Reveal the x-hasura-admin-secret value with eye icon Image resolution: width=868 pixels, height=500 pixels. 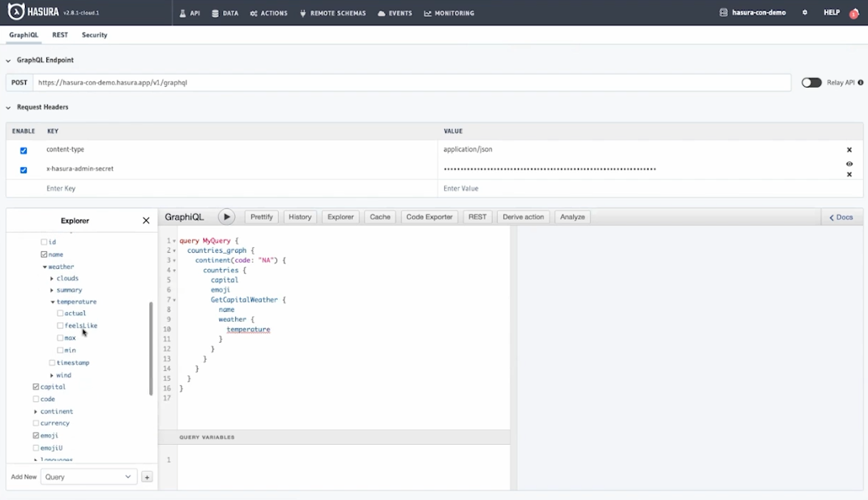point(849,164)
